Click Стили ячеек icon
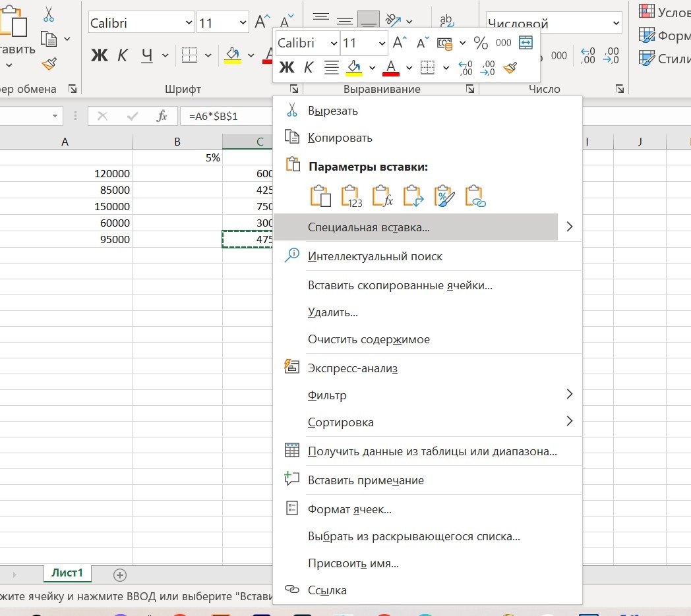The height and width of the screenshot is (616, 691). coord(646,58)
